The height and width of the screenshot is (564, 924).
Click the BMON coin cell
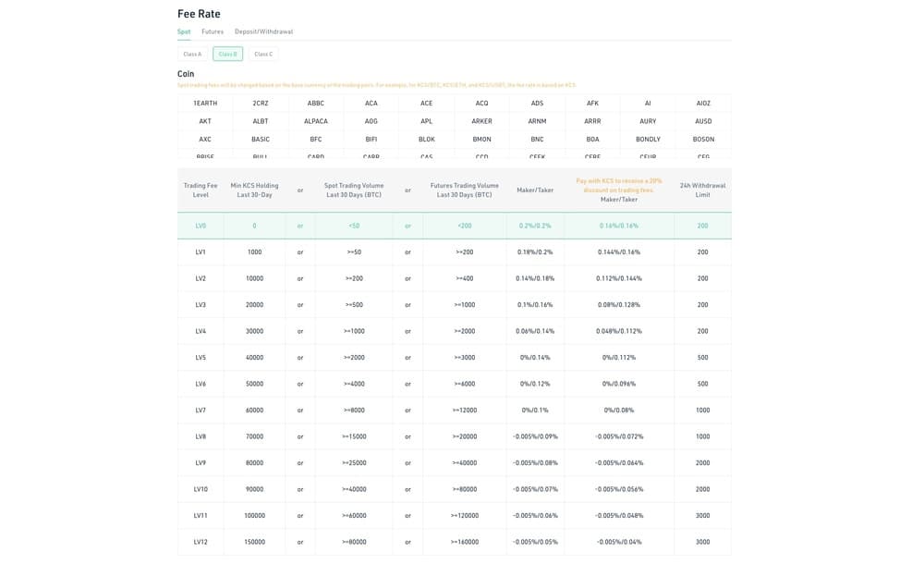click(482, 140)
